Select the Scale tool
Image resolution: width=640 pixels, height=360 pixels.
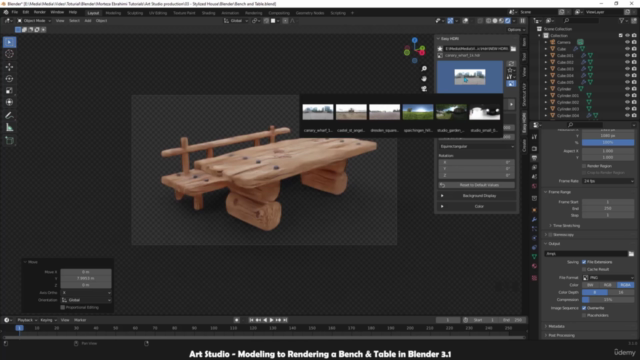click(x=9, y=90)
